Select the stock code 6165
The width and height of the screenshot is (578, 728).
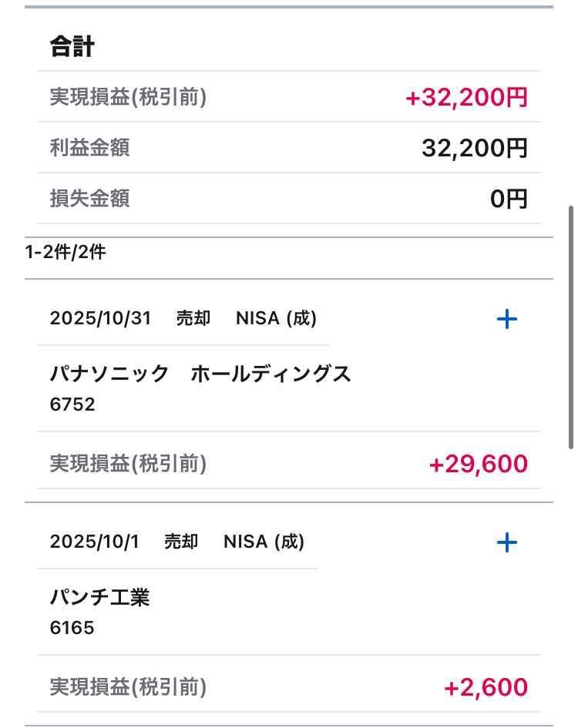[72, 628]
